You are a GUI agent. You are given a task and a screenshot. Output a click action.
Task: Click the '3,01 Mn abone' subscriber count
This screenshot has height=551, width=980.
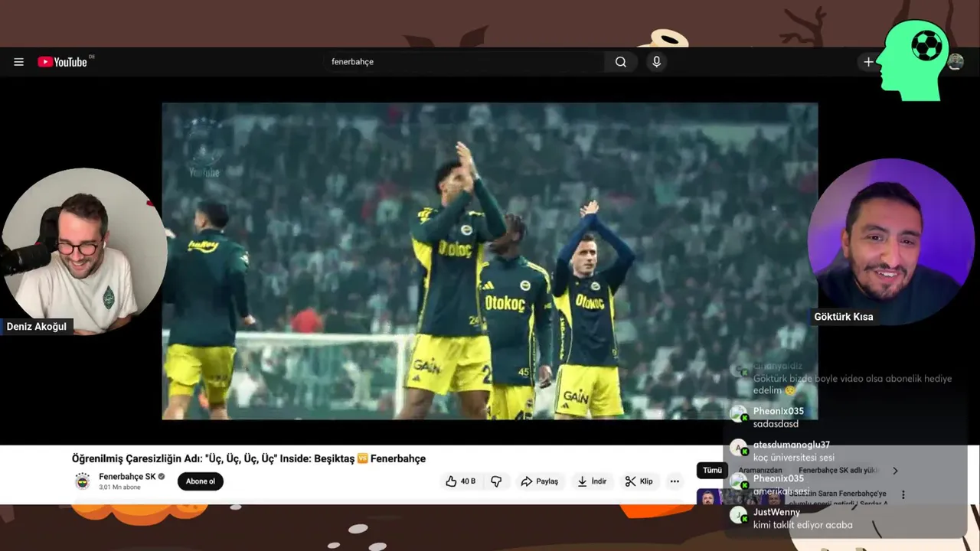tap(119, 487)
